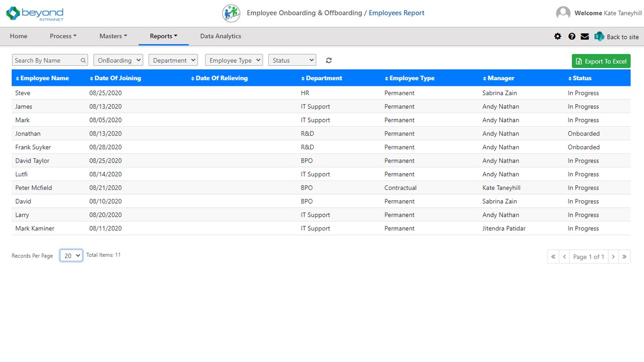Sort by Date Of Relieving column

tap(219, 78)
